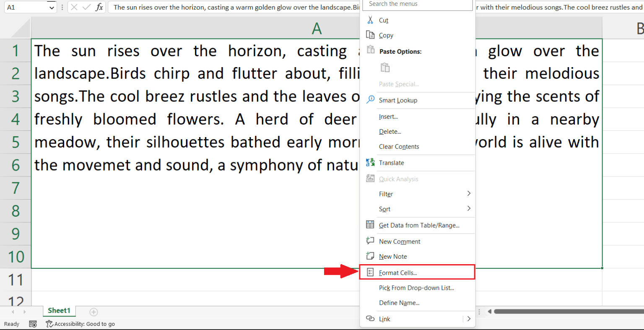Image resolution: width=644 pixels, height=330 pixels.
Task: Switch to the Sheet1 tab
Action: pyautogui.click(x=59, y=311)
